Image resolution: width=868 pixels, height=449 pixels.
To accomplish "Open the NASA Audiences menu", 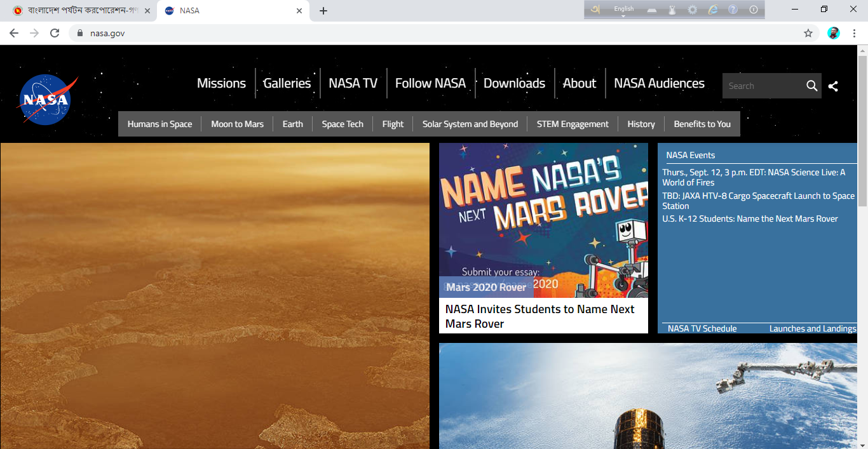I will click(x=659, y=83).
